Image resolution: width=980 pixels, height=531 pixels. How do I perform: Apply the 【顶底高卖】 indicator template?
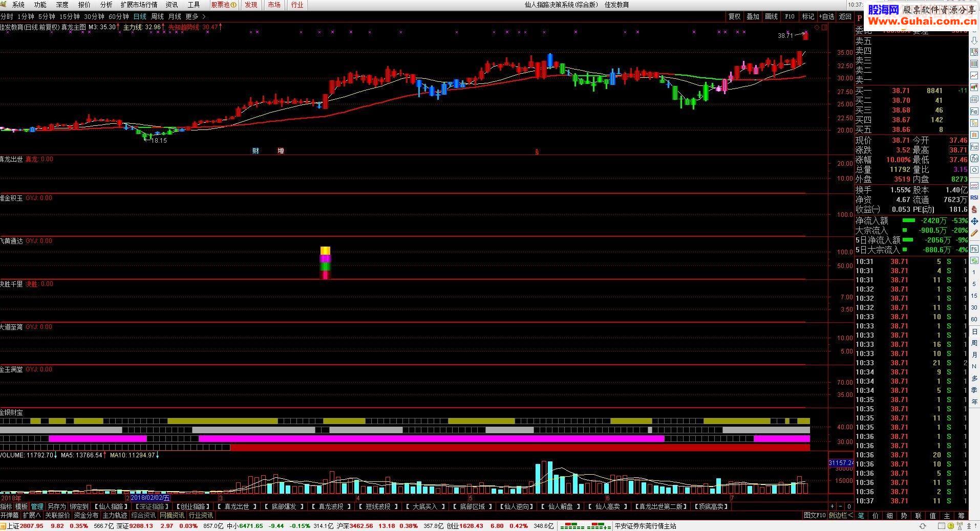coord(711,506)
